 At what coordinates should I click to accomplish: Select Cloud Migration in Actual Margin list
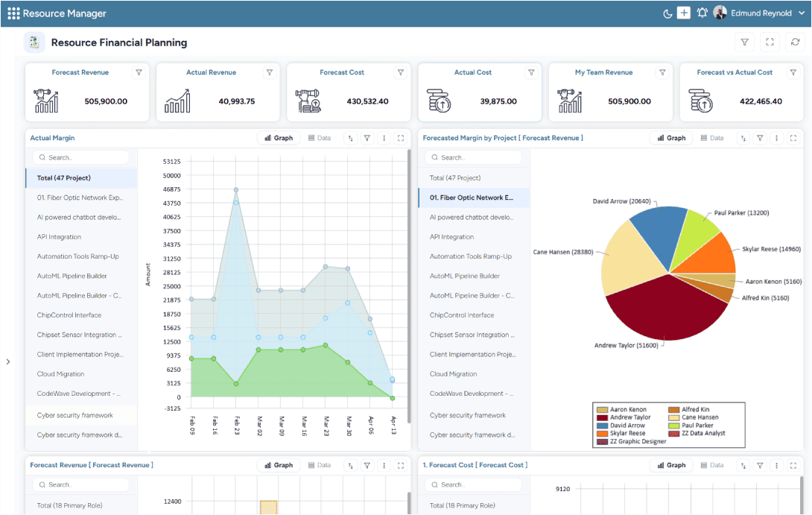[81, 374]
